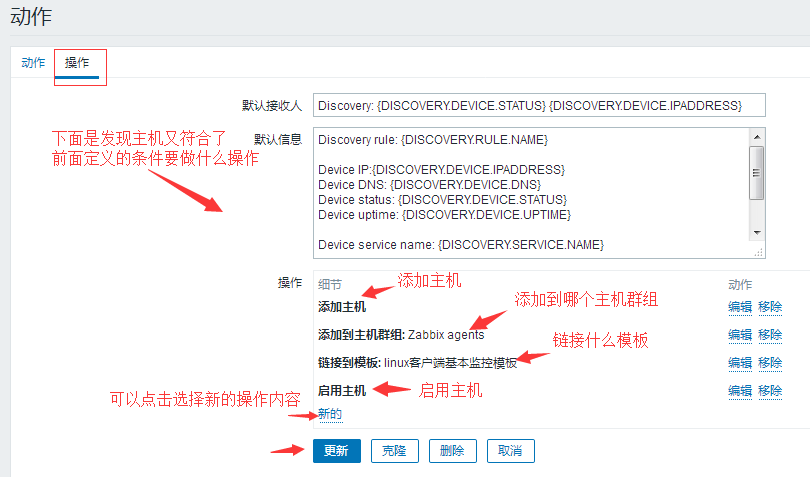810x477 pixels.
Task: Remove the 添加主机 operation
Action: [770, 307]
